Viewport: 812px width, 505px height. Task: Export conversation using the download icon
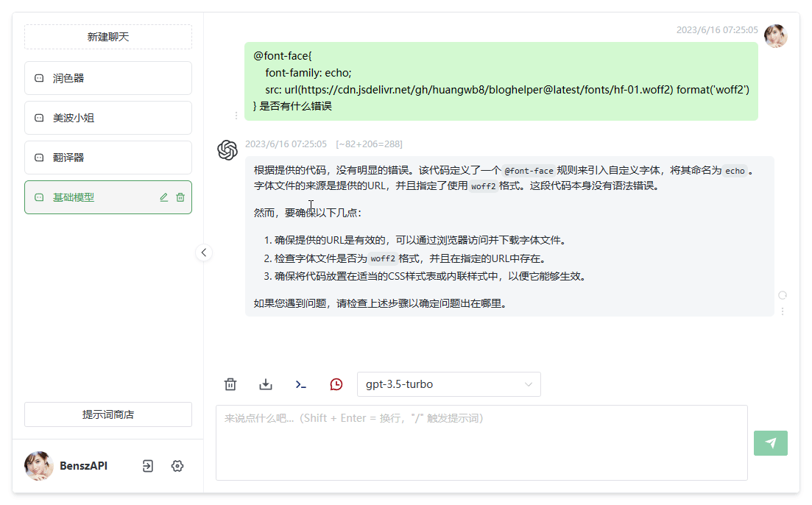266,384
